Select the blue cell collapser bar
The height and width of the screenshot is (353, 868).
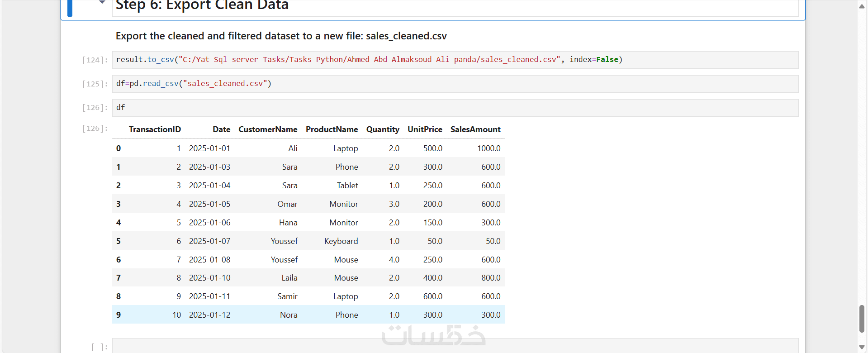point(70,7)
